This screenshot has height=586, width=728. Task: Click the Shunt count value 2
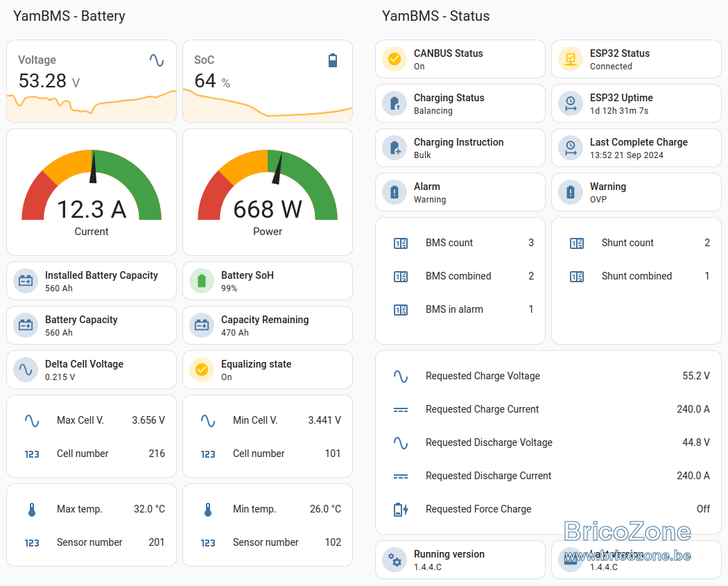point(707,243)
